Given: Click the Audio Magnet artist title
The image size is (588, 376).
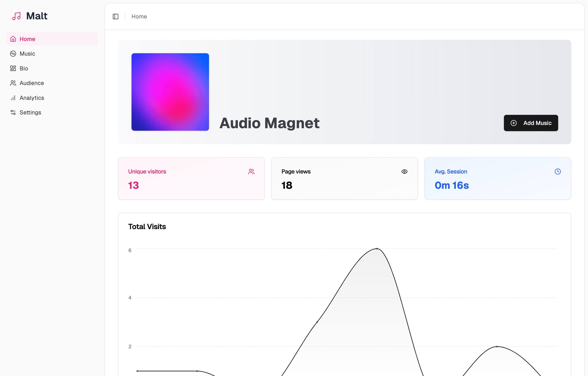Looking at the screenshot, I should 269,123.
